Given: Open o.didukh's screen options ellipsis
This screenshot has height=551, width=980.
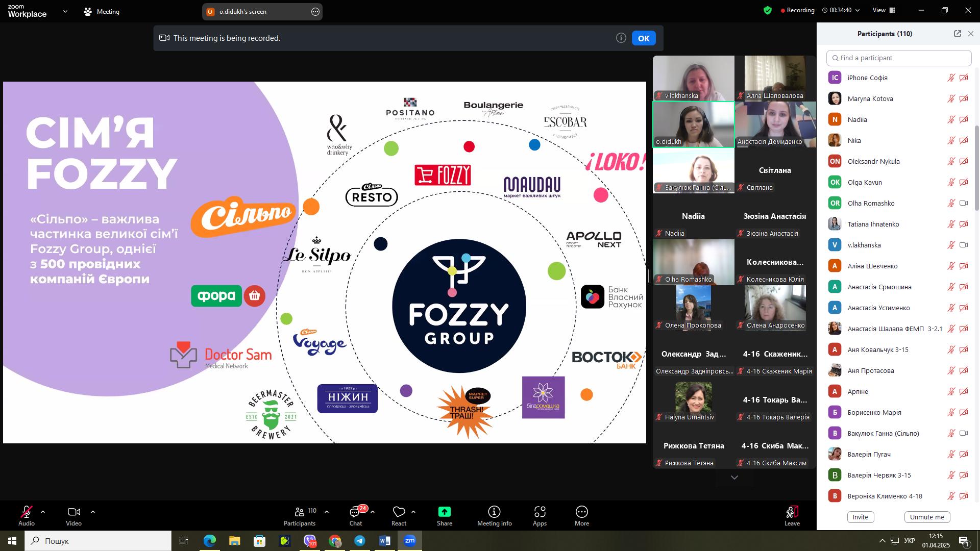Looking at the screenshot, I should (x=315, y=11).
